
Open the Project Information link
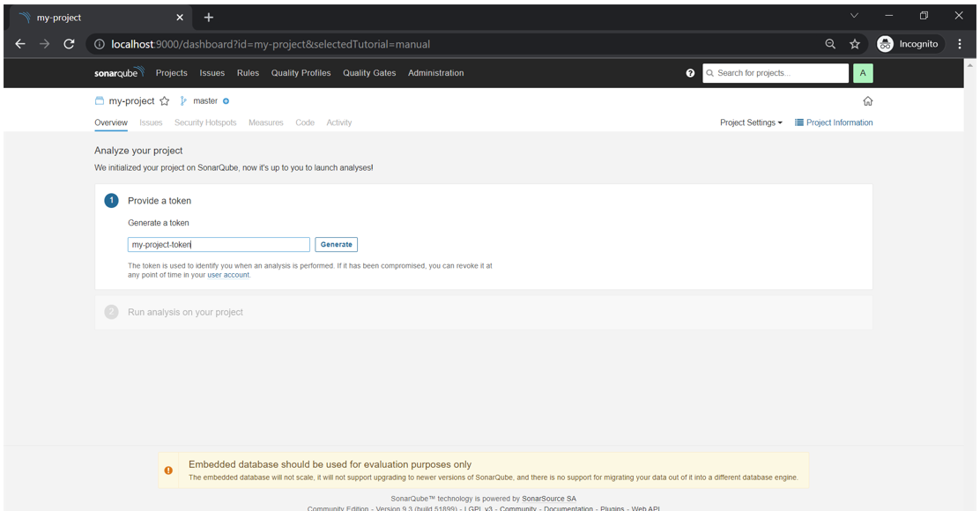[839, 122]
